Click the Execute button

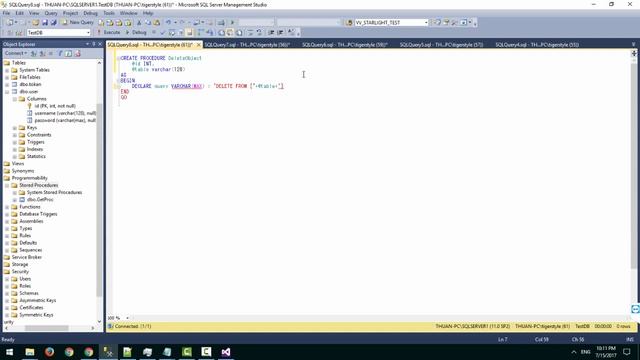coord(108,32)
